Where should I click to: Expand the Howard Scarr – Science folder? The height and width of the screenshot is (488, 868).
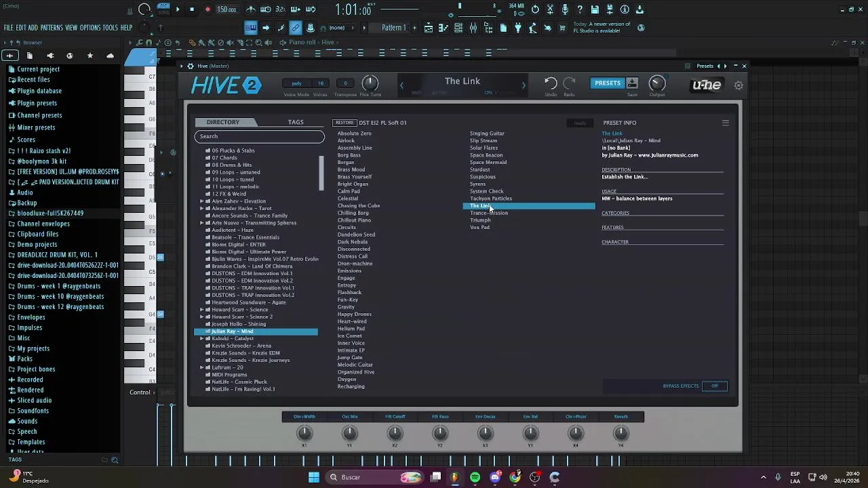[201, 310]
